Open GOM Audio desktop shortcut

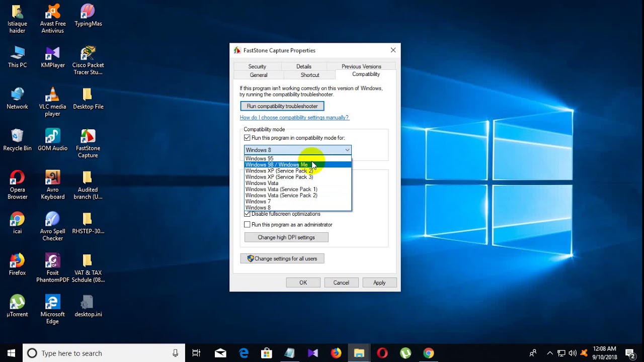pos(52,140)
